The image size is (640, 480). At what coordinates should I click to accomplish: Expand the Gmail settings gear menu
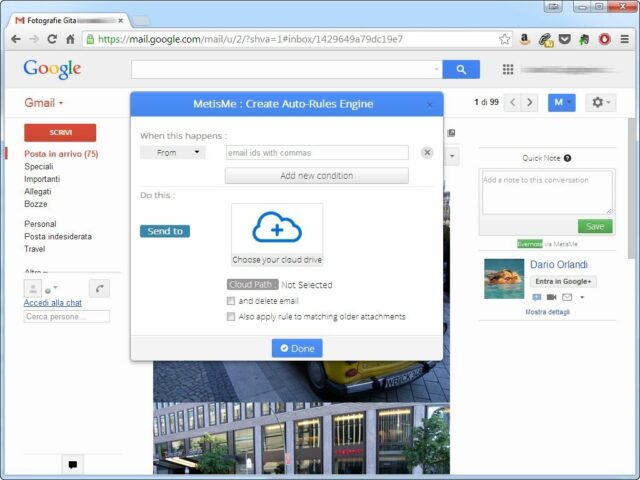[x=600, y=103]
